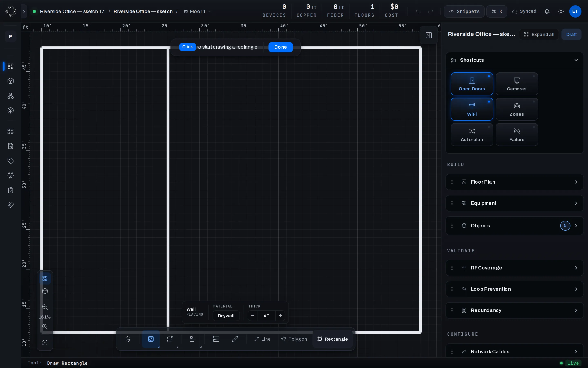Open the heartbeat health icon in the left sidebar

click(10, 205)
